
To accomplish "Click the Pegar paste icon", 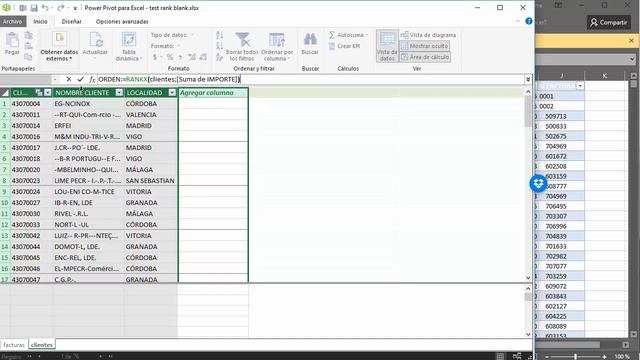I will click(x=12, y=40).
